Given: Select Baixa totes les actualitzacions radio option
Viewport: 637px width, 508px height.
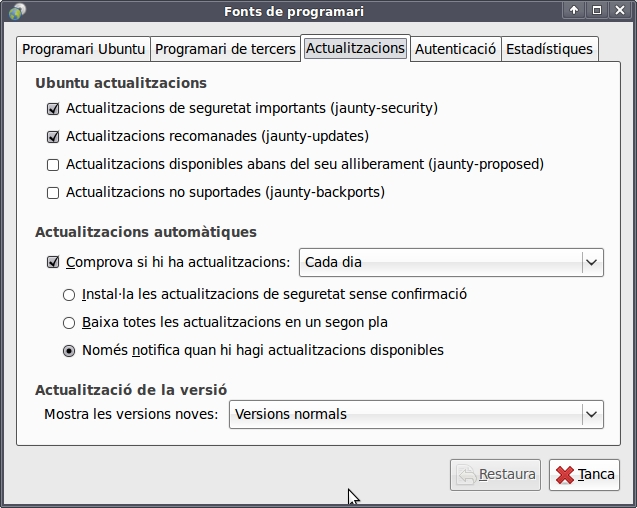Looking at the screenshot, I should (69, 323).
